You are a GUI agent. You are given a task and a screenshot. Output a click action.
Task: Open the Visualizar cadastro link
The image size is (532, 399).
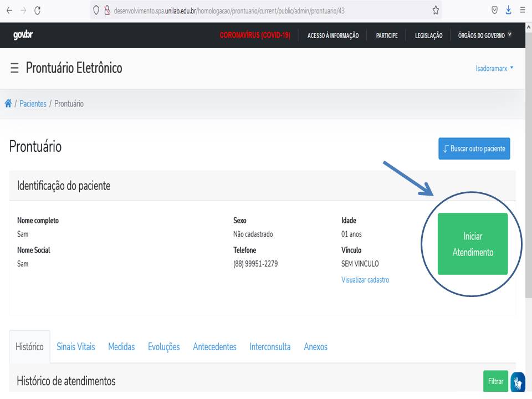pyautogui.click(x=365, y=280)
